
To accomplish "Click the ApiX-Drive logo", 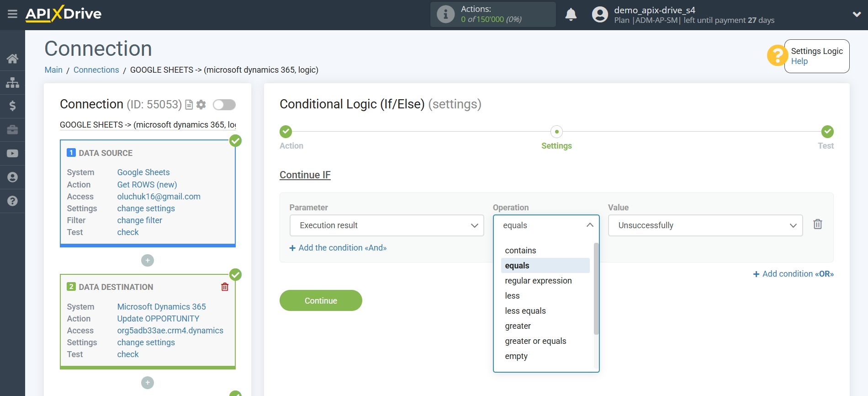I will point(64,14).
